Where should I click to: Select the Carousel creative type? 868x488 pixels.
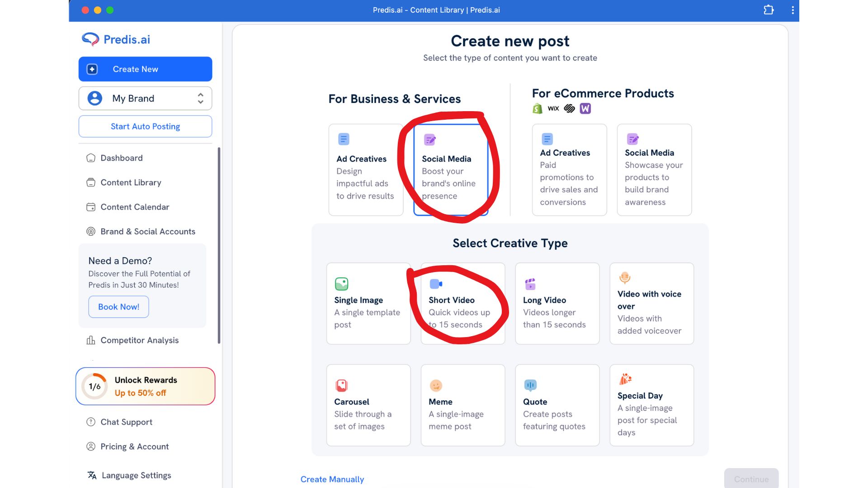pyautogui.click(x=368, y=405)
